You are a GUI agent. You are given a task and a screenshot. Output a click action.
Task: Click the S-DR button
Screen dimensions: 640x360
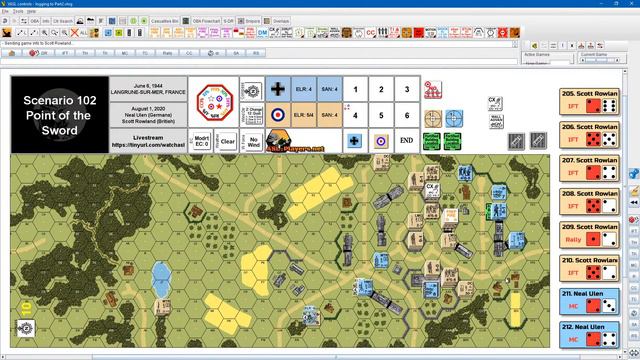click(229, 21)
